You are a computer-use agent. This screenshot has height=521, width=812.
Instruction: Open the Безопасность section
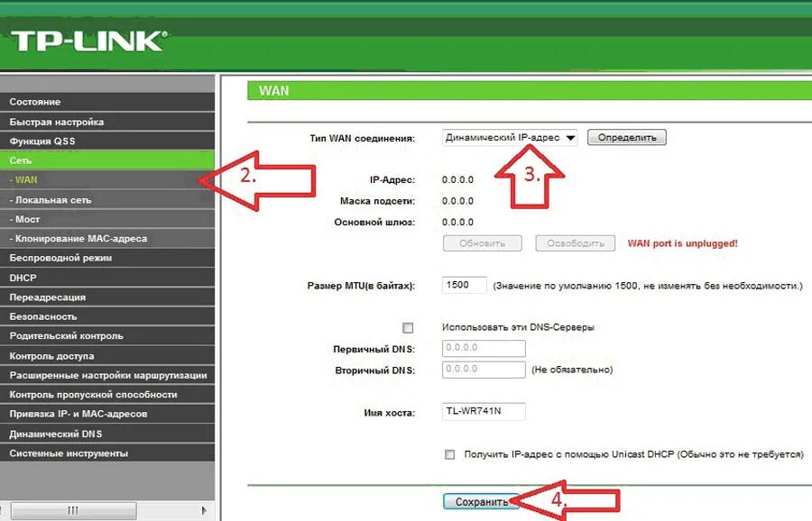point(107,316)
